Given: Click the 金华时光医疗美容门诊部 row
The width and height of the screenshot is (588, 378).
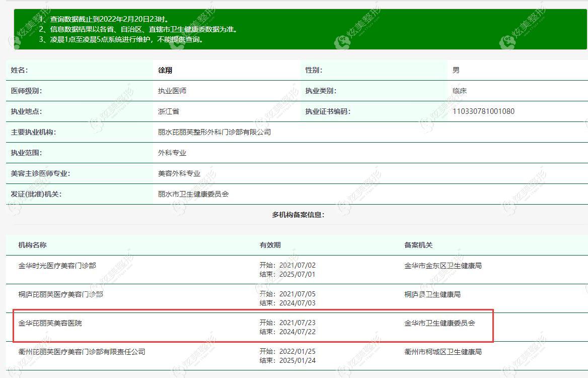Looking at the screenshot, I should 297,270.
